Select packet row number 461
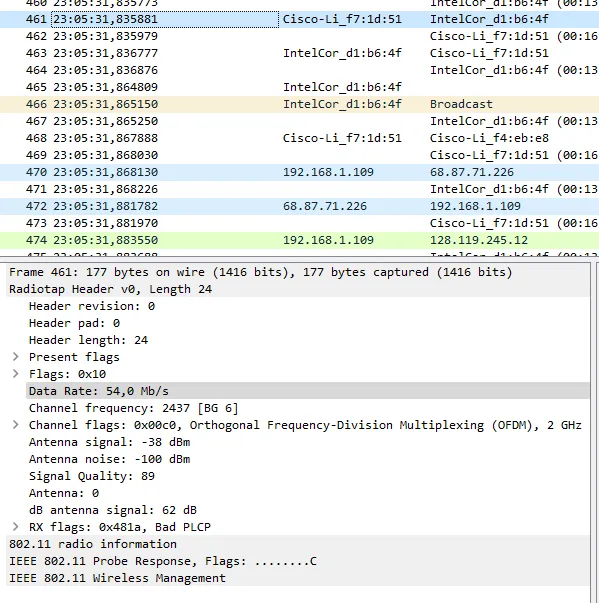This screenshot has width=599, height=603. tap(300, 19)
